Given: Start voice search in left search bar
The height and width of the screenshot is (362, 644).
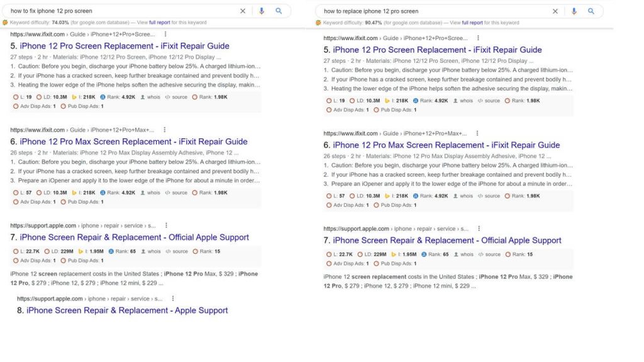Looking at the screenshot, I should tap(262, 11).
